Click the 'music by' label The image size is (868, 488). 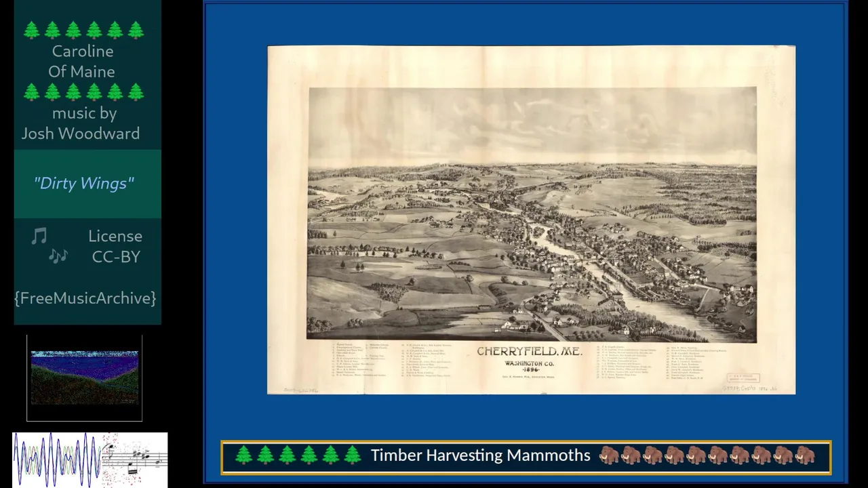pos(84,113)
